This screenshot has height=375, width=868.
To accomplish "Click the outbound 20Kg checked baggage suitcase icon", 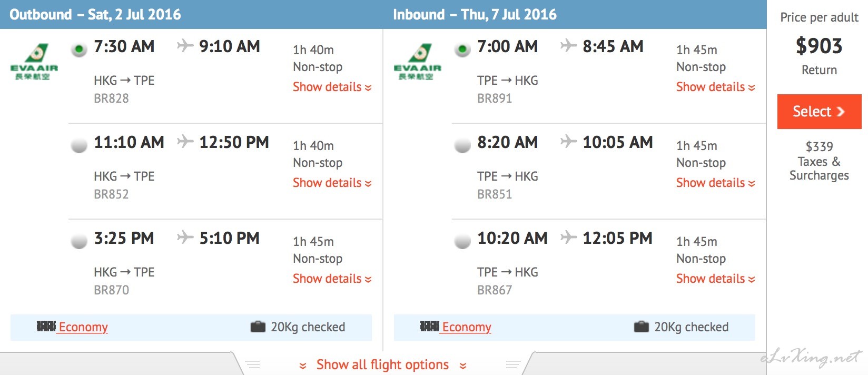I will click(258, 327).
